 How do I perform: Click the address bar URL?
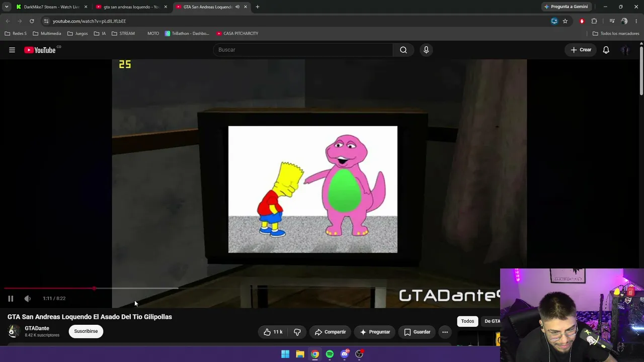pos(89,21)
